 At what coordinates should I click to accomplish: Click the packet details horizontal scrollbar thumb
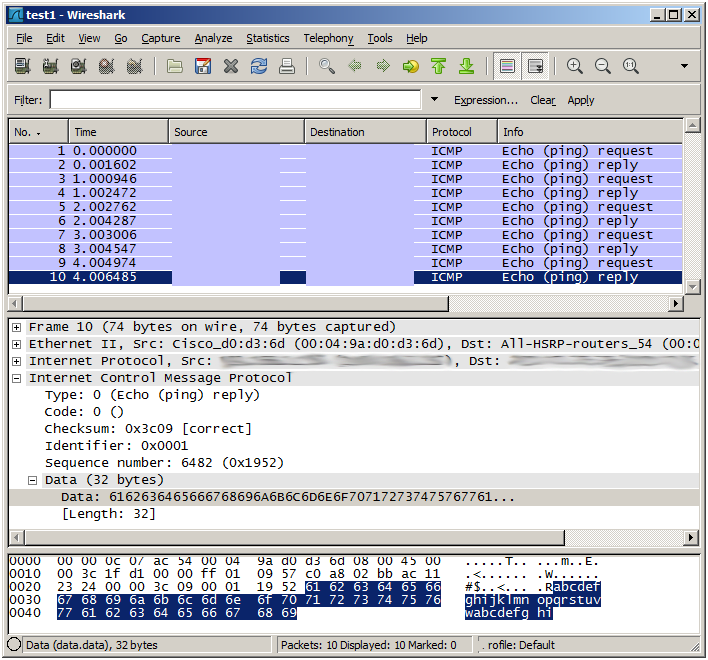(295, 537)
